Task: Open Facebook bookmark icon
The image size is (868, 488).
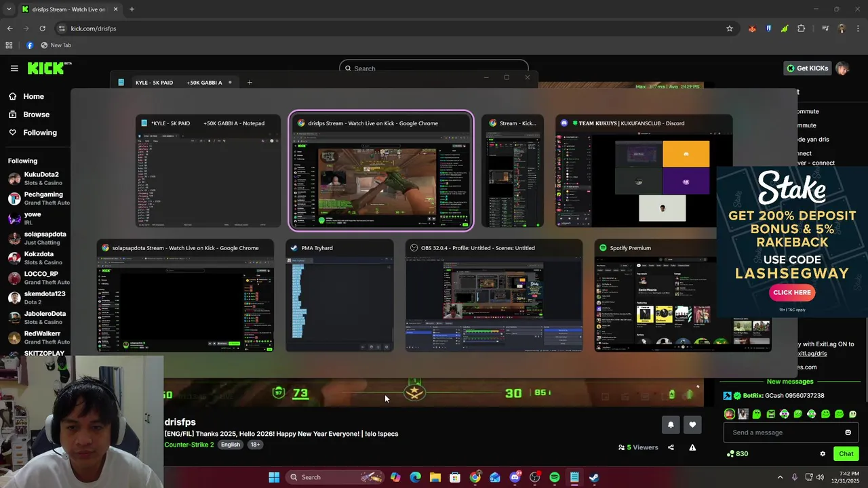Action: [x=30, y=45]
